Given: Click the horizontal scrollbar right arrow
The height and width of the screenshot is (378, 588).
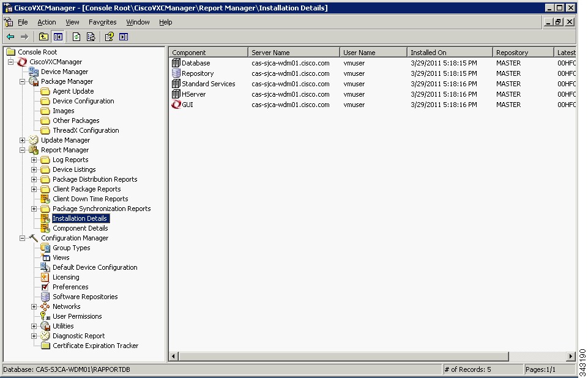Looking at the screenshot, I should coord(571,356).
